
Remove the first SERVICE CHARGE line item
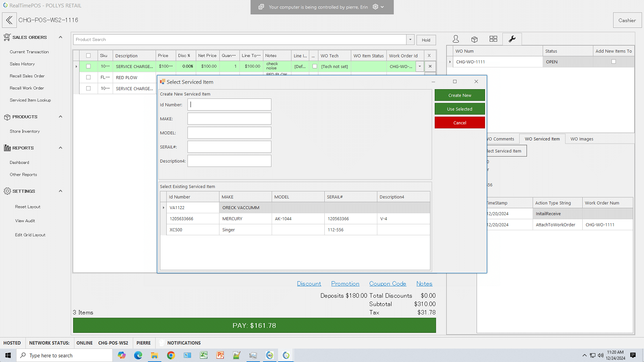coord(430,66)
